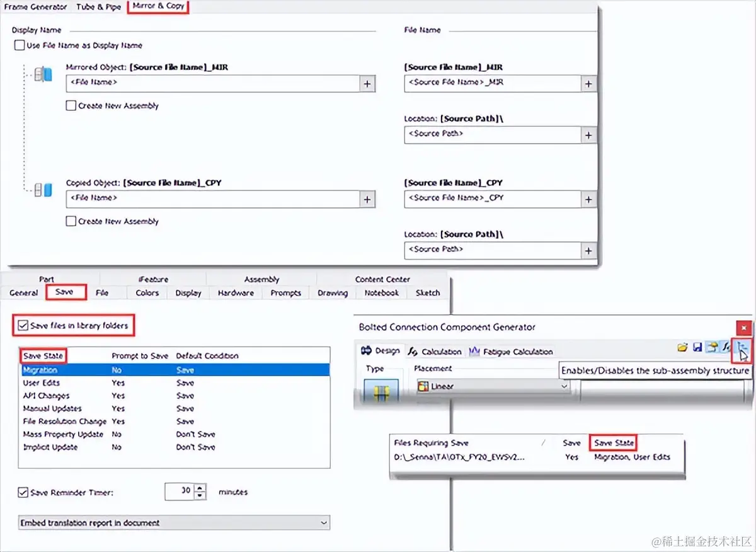Click the Source File Name _MIR input field
756x552 pixels.
[492, 83]
